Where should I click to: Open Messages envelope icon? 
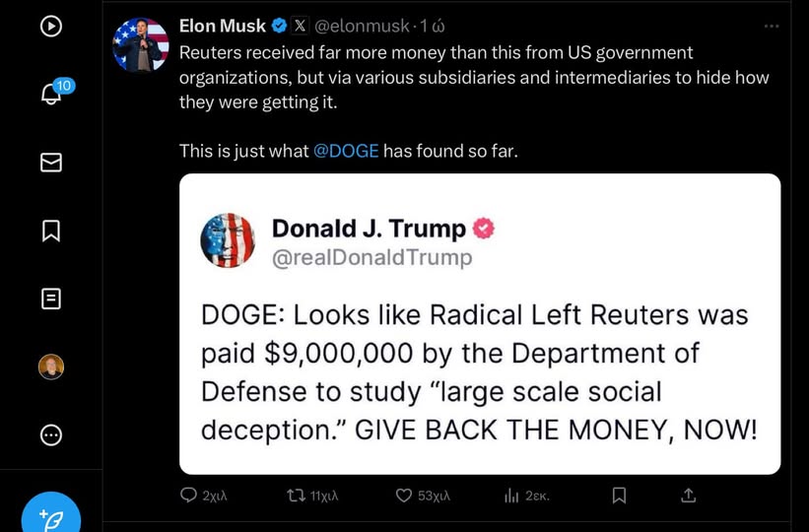tap(51, 163)
